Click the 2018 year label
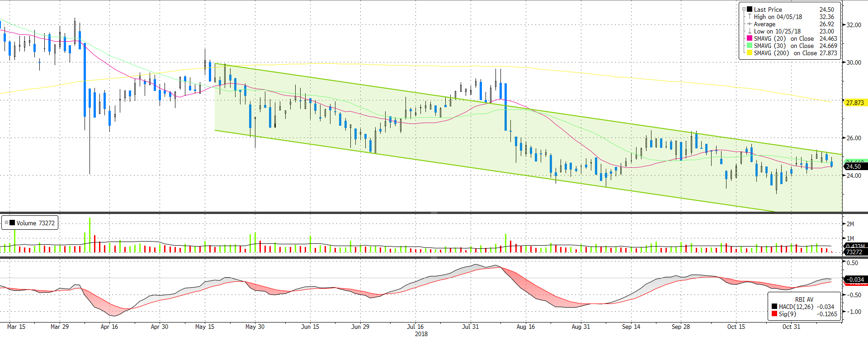The width and height of the screenshot is (868, 337). [x=421, y=334]
